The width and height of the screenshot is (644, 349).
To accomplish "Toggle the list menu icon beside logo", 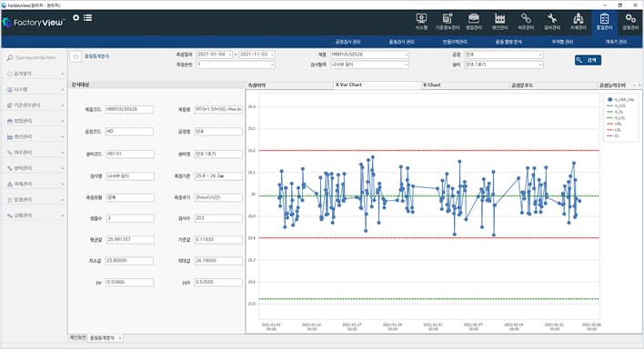I will [x=88, y=17].
